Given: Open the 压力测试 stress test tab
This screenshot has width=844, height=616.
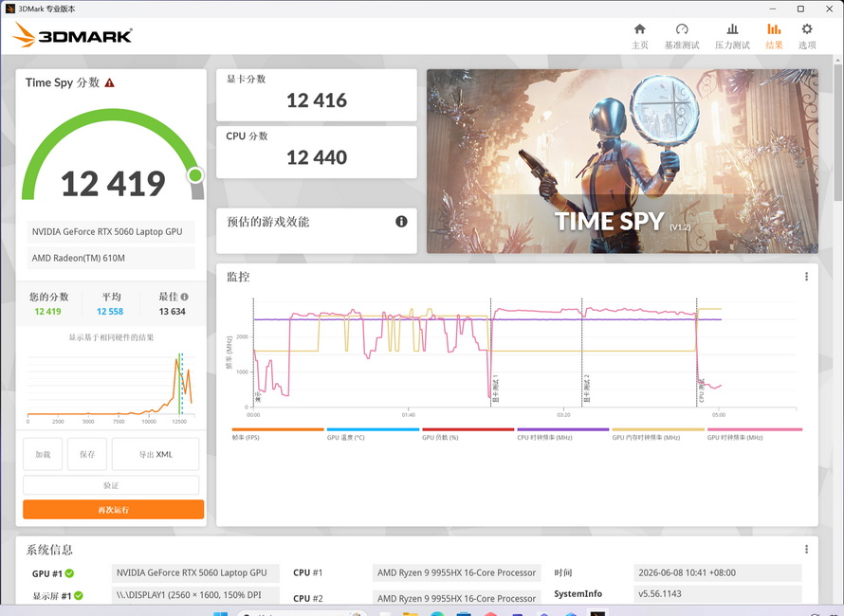Looking at the screenshot, I should (x=732, y=36).
